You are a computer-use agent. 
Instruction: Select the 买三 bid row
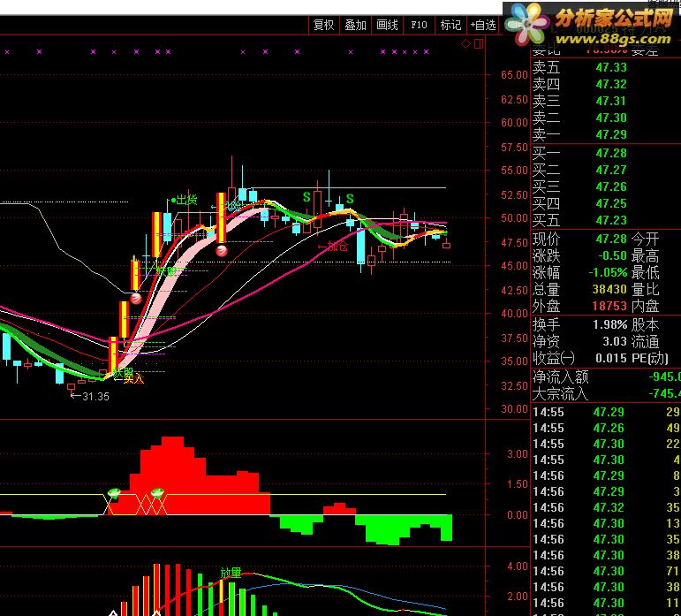click(606, 186)
